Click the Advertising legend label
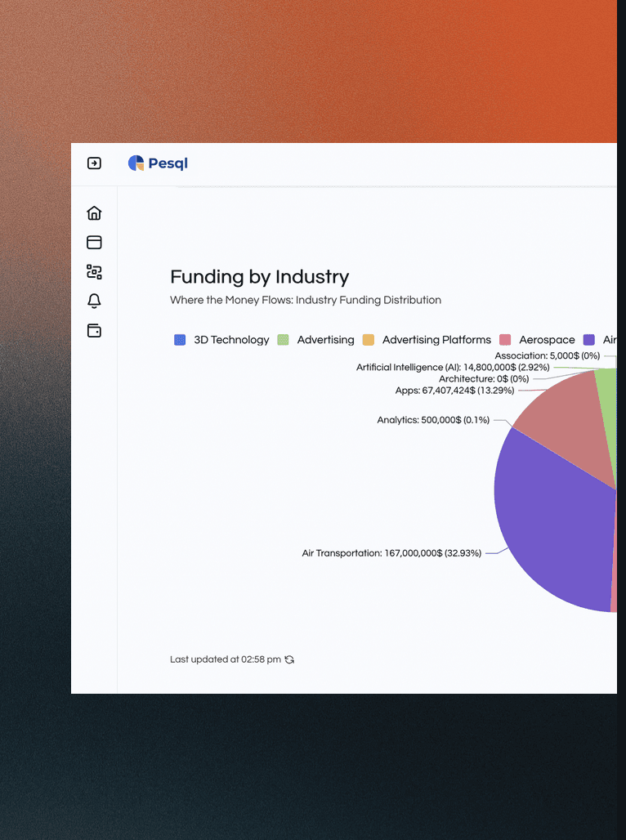The width and height of the screenshot is (626, 840). [326, 340]
